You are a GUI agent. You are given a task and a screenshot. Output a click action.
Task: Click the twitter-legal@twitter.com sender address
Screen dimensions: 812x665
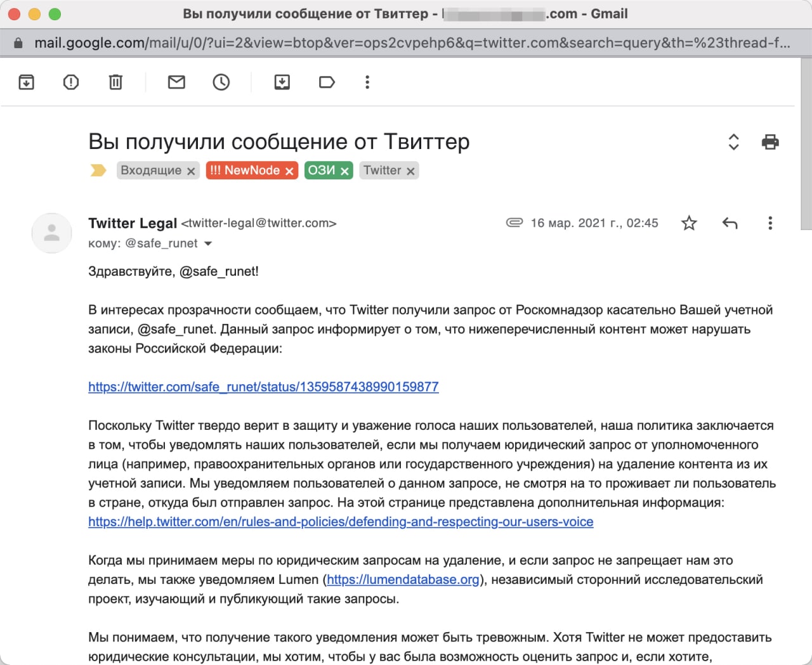tap(259, 223)
